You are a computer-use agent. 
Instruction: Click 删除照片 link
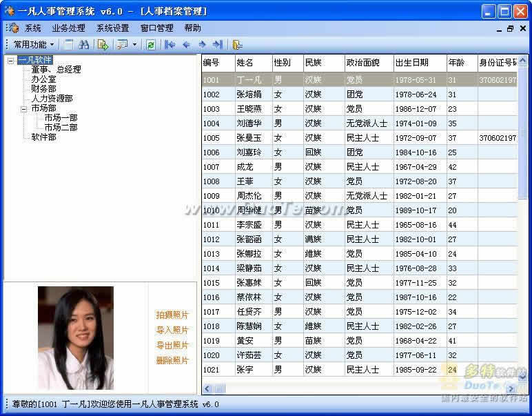172,360
